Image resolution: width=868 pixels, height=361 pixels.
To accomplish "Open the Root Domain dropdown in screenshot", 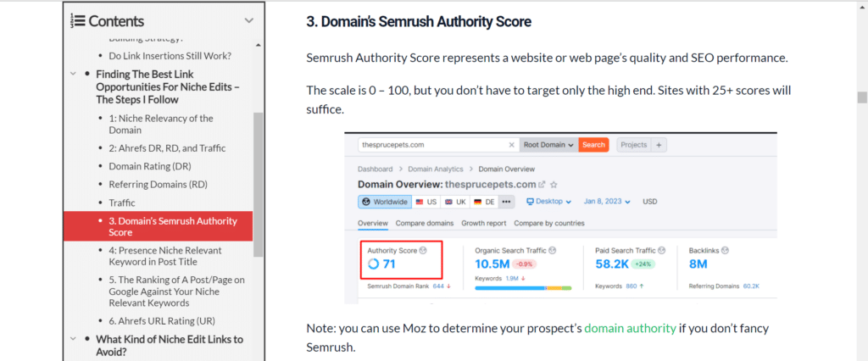I will click(x=548, y=145).
